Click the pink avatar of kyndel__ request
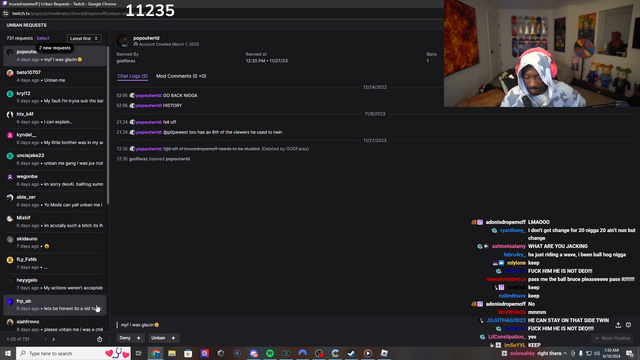The image size is (640, 360). coord(10,136)
